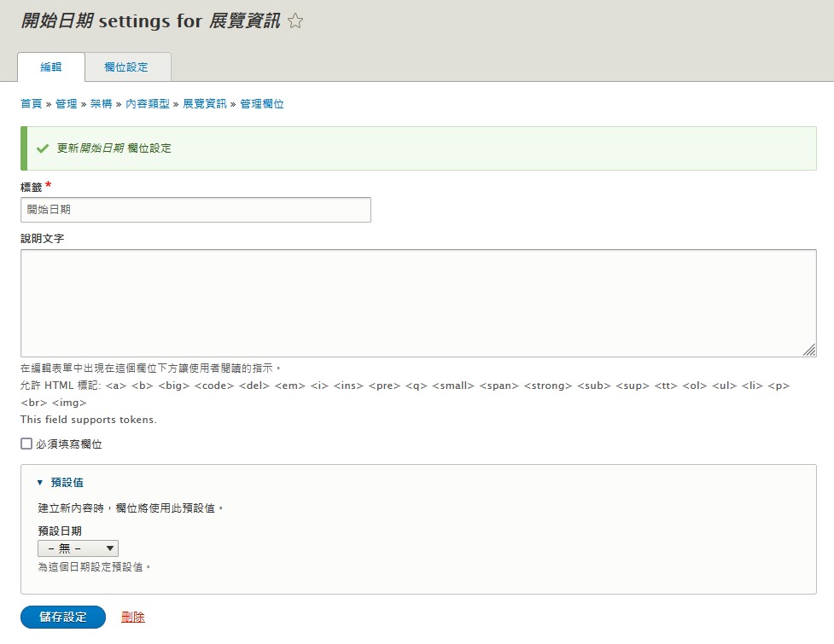Image resolution: width=834 pixels, height=644 pixels.
Task: Select the 內容類型 breadcrumb link
Action: (147, 104)
